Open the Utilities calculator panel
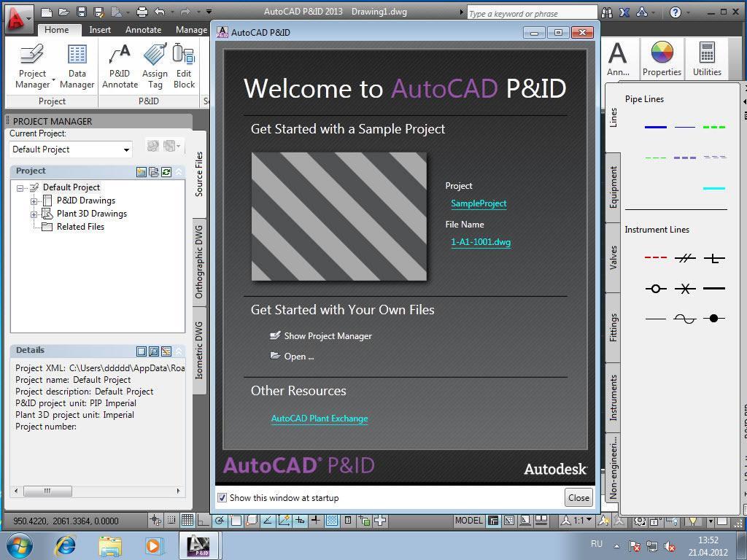 point(707,58)
